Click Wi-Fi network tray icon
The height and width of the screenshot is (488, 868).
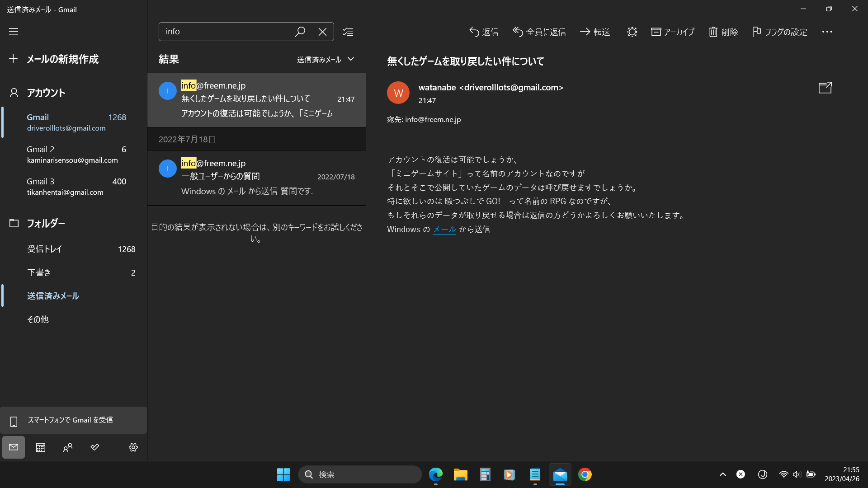pos(783,474)
